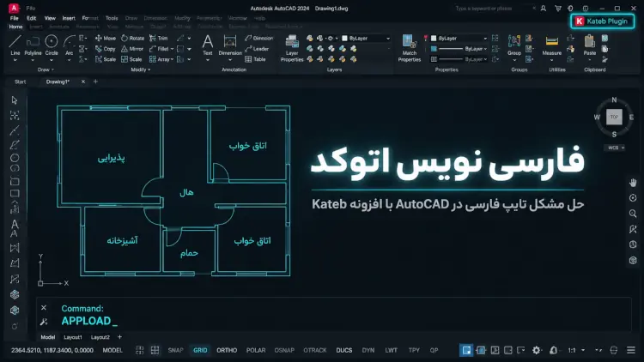Toggle ORTHO mode

(x=227, y=350)
